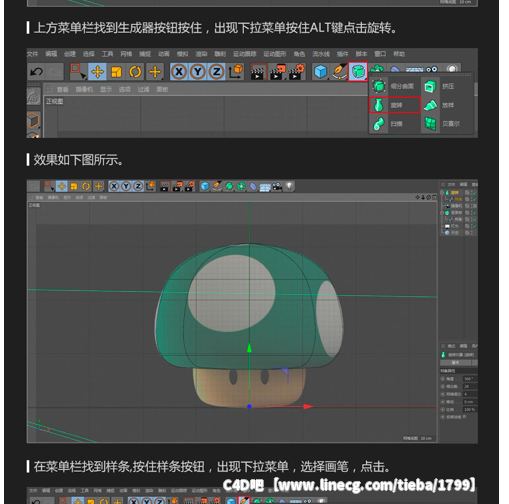Open the 编辑 menu in the main menu bar
This screenshot has height=504, width=509.
point(51,54)
